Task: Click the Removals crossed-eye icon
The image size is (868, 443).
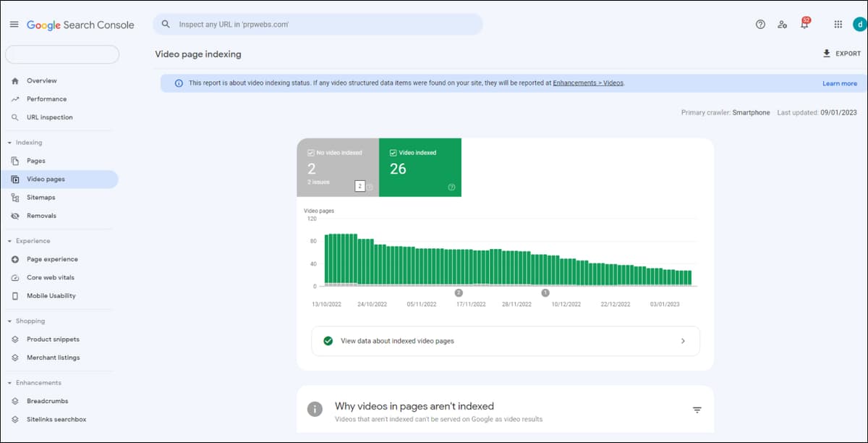Action: pos(15,216)
